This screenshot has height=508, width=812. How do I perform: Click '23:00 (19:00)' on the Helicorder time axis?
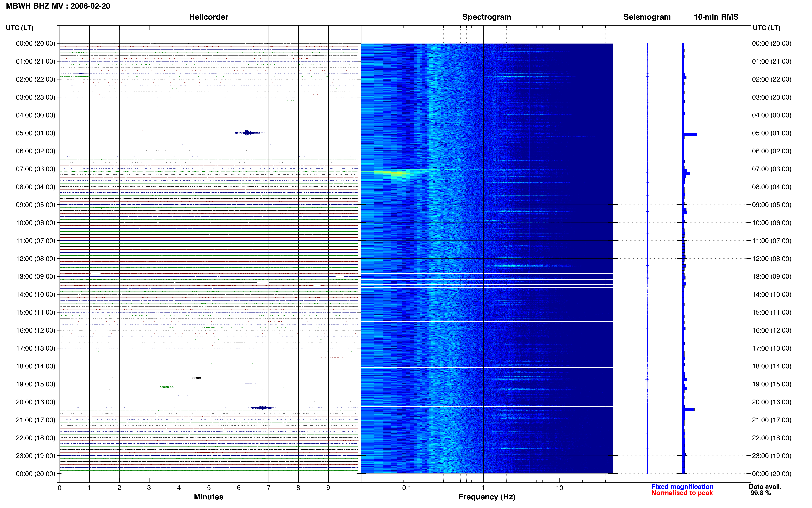tap(36, 456)
